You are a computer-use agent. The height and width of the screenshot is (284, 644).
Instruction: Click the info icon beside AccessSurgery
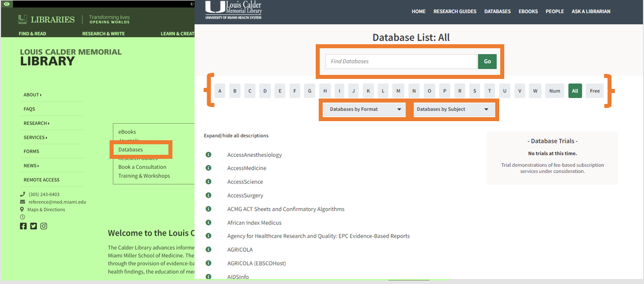click(x=208, y=195)
